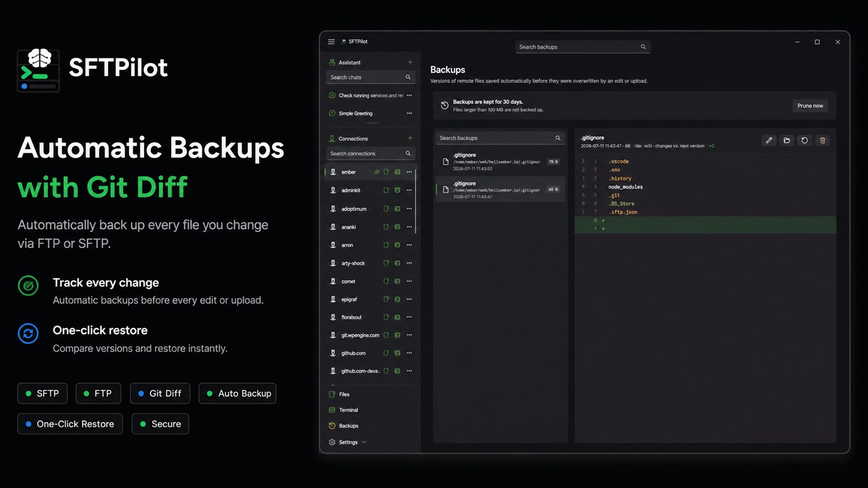
Task: Open three-dot menu for comet connection
Action: 409,281
